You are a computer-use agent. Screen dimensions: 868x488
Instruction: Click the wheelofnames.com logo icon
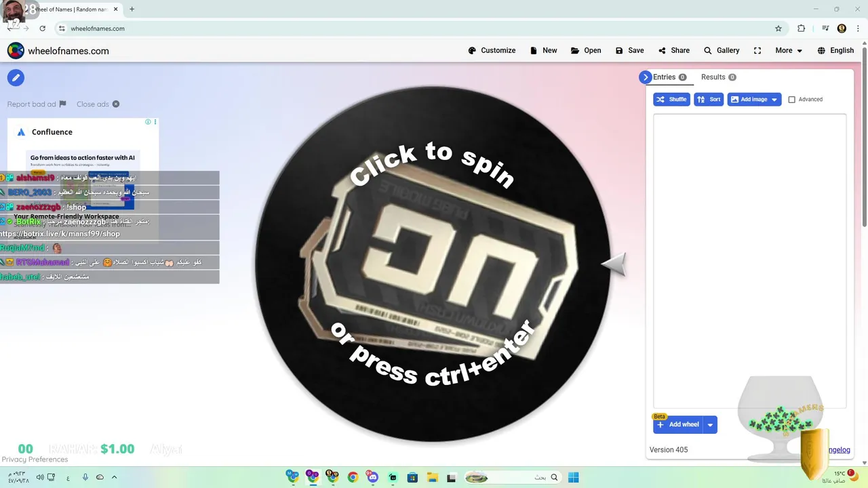[x=16, y=51]
